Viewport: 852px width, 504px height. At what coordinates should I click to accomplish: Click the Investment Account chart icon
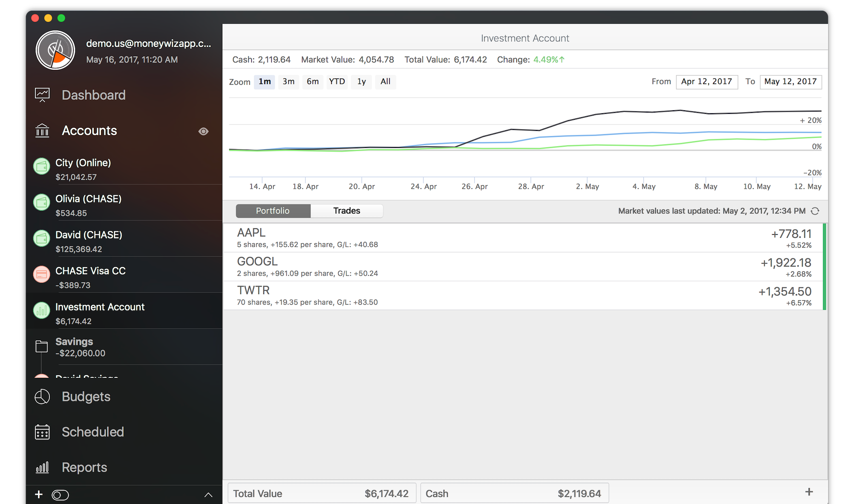pos(42,311)
